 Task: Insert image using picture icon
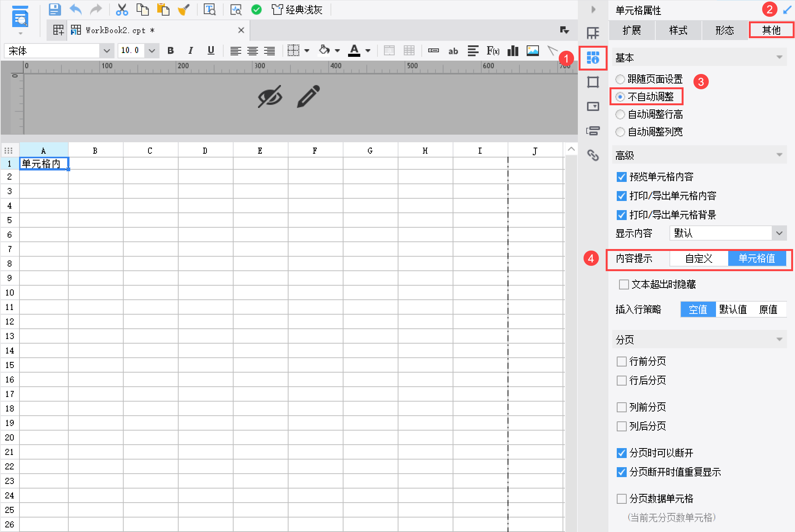coord(532,51)
